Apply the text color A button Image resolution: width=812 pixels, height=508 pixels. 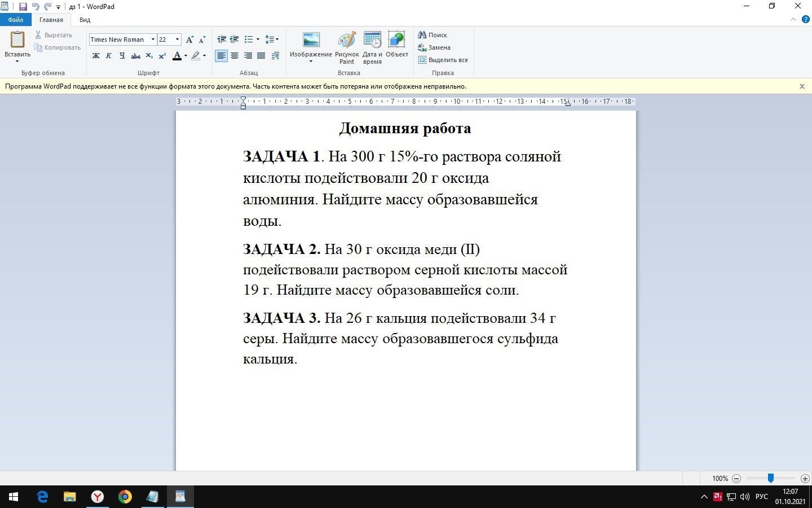click(177, 55)
